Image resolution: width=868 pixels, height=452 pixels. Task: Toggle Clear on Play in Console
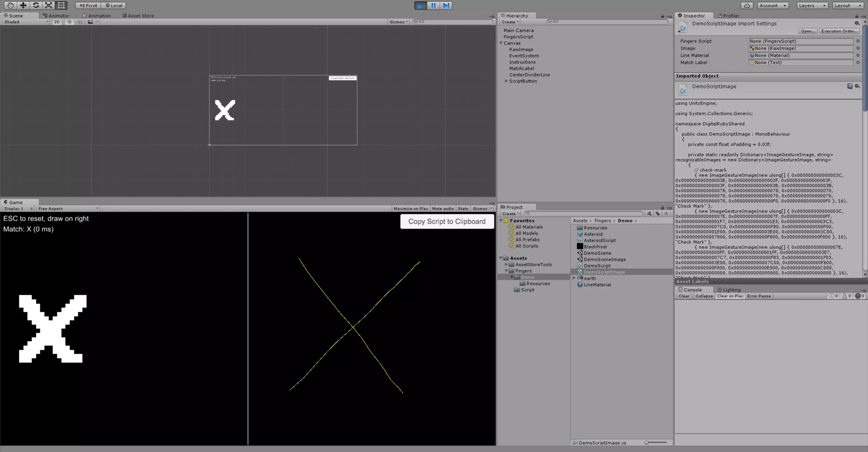730,296
